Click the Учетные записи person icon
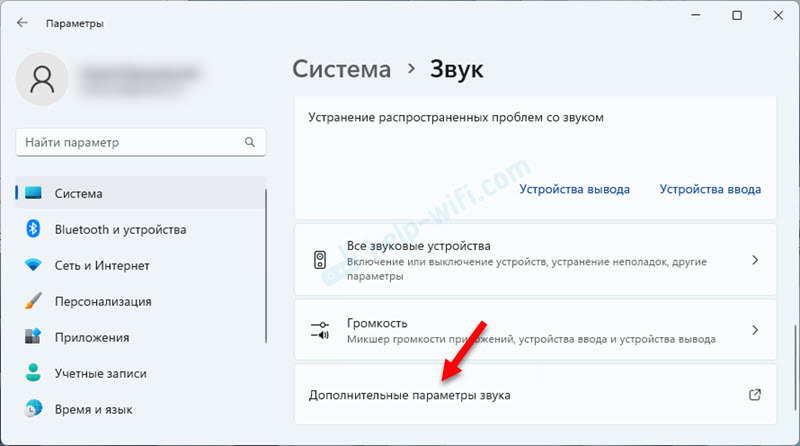The height and width of the screenshot is (446, 800). [x=33, y=373]
